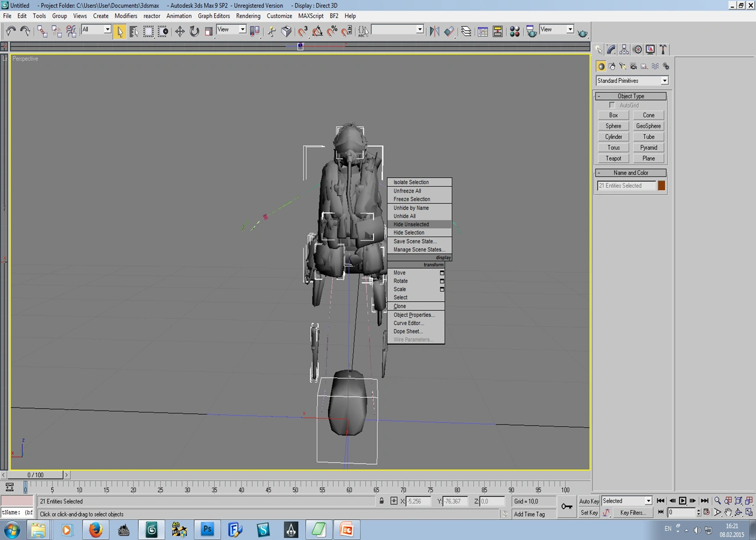The image size is (756, 540).
Task: Toggle Auto Key animation mode
Action: tap(589, 501)
